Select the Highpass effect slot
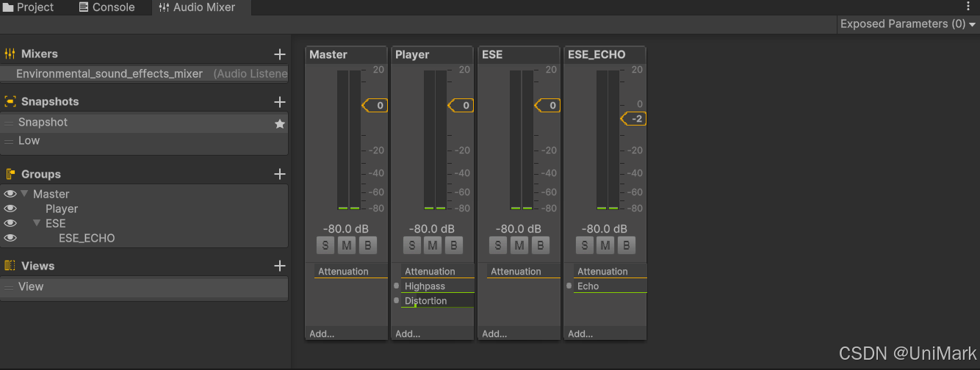The width and height of the screenshot is (980, 370). (x=437, y=286)
